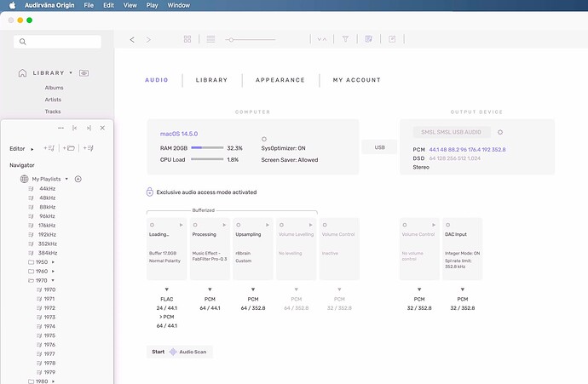Open the filter funnel icon

345,39
